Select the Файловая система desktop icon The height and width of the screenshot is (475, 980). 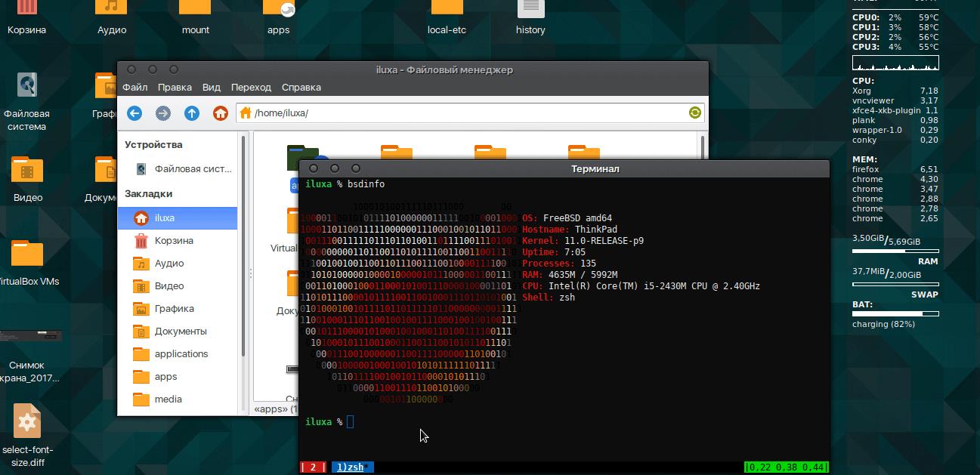[27, 102]
